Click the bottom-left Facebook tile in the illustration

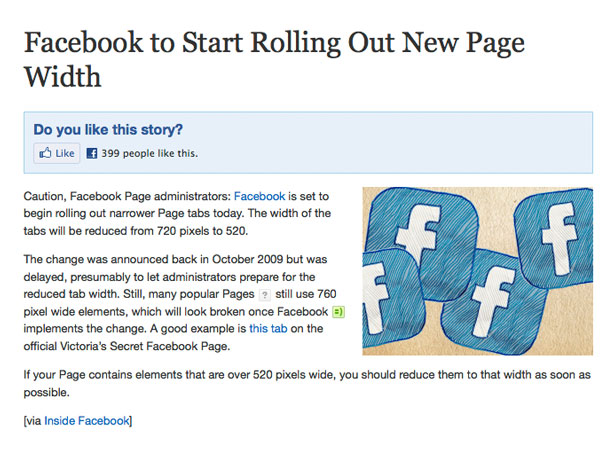tap(390, 299)
